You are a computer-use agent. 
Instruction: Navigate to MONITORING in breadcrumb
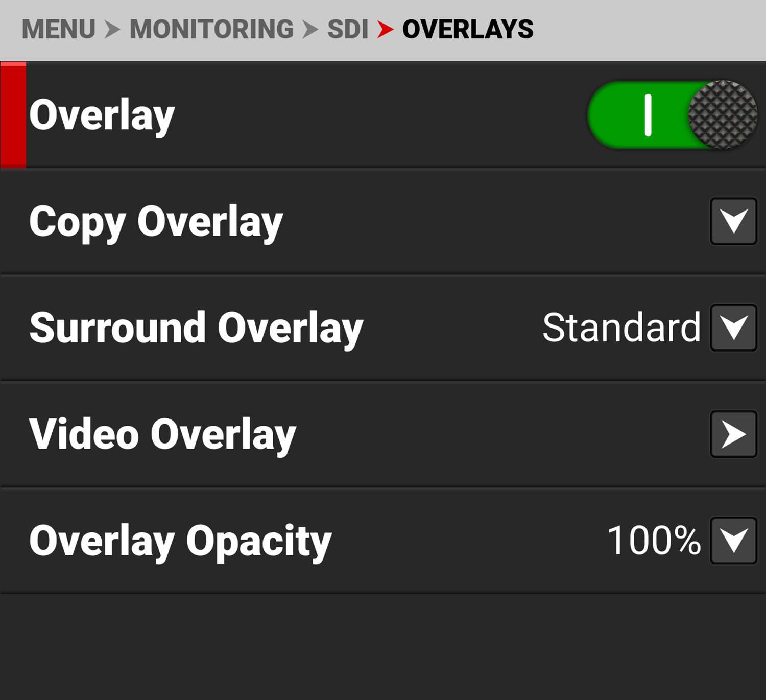pos(211,29)
